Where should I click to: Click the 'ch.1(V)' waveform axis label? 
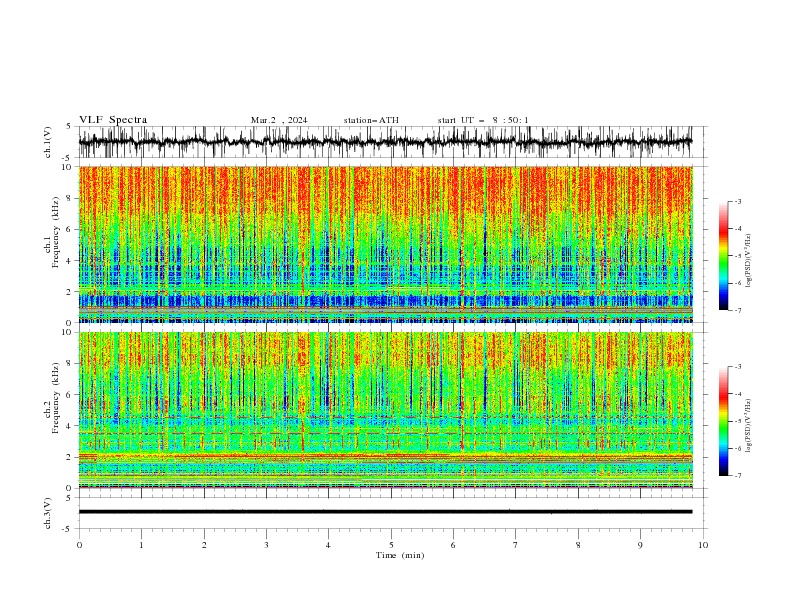click(48, 142)
